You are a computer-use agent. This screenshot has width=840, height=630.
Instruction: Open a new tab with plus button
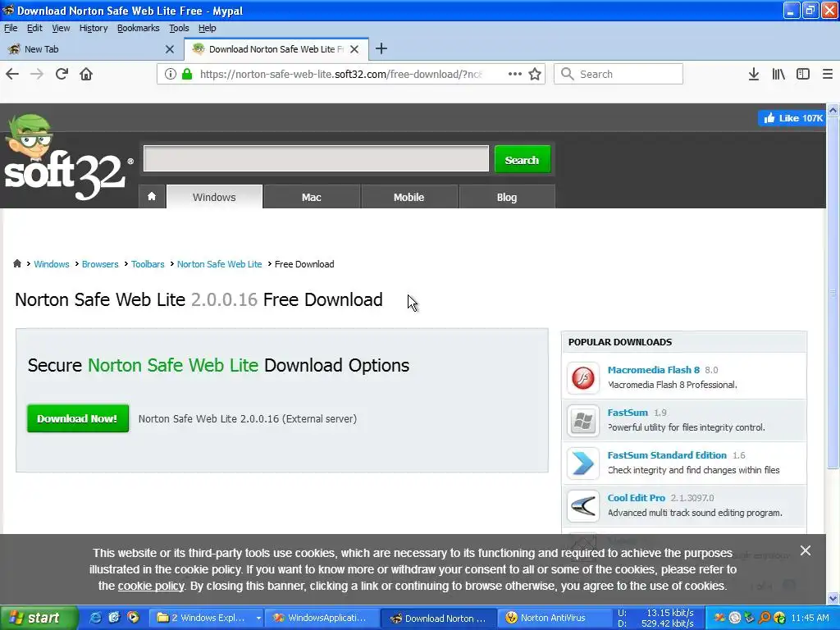pyautogui.click(x=381, y=48)
